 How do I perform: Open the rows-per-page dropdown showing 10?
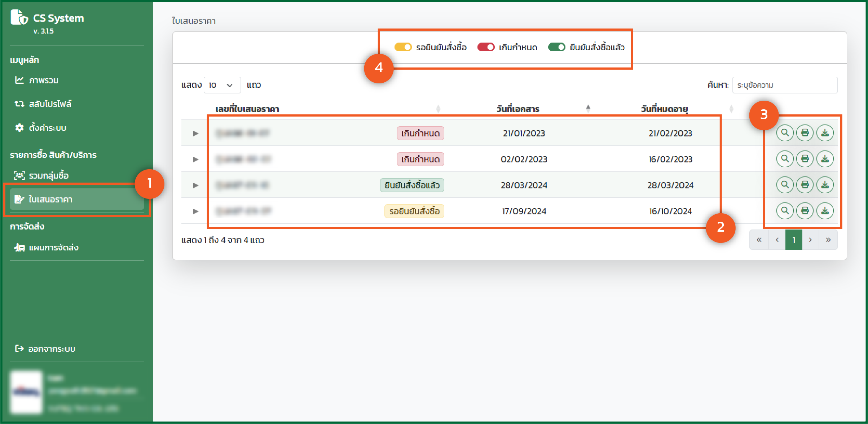tap(222, 85)
